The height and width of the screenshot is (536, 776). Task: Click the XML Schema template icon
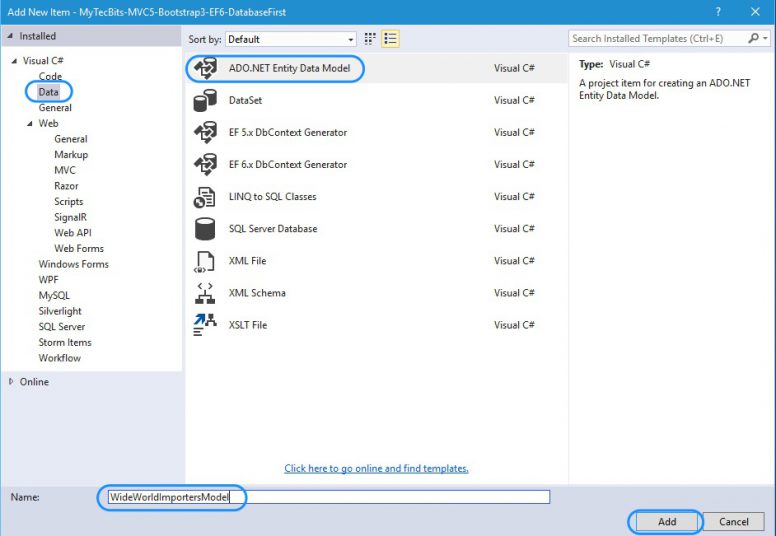pos(205,293)
